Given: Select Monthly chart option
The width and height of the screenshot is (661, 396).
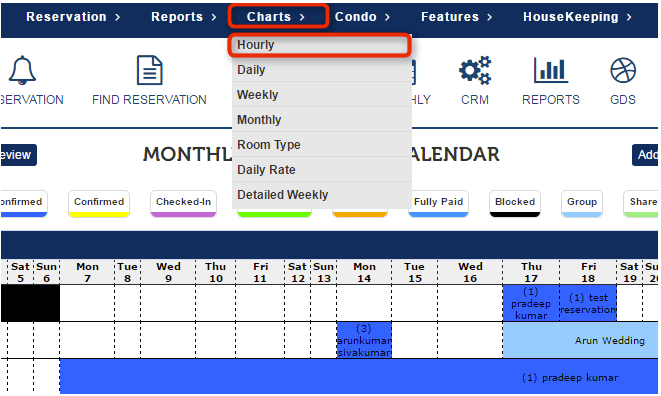Looking at the screenshot, I should pyautogui.click(x=322, y=119).
